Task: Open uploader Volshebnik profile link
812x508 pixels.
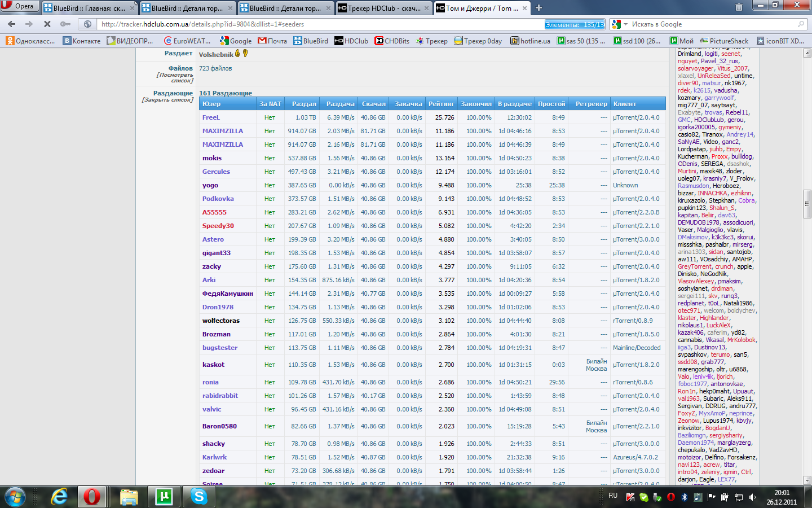Action: [x=216, y=55]
